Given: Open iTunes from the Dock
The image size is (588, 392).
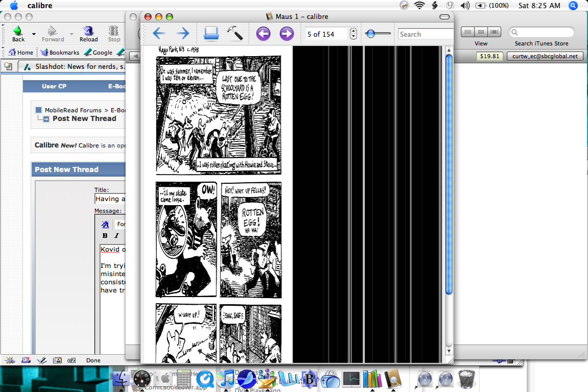Looking at the screenshot, I should [x=226, y=379].
